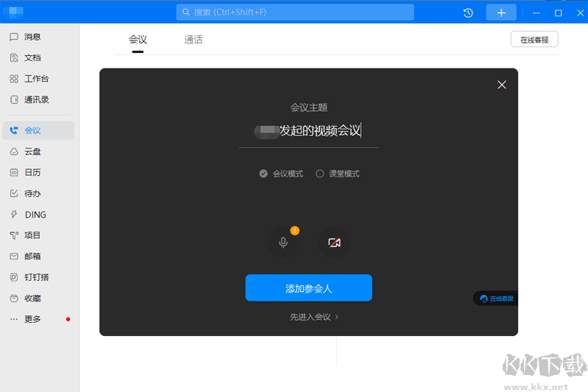Select the 课堂模式 classroom mode option
Image resolution: width=588 pixels, height=392 pixels.
(x=320, y=174)
